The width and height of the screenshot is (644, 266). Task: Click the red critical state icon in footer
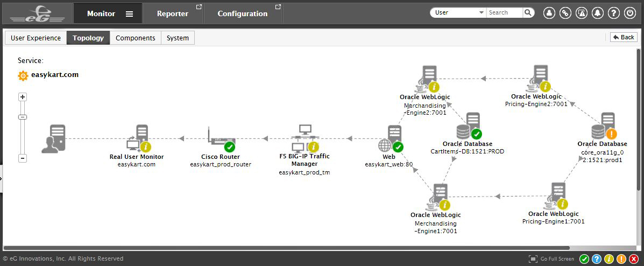point(634,259)
